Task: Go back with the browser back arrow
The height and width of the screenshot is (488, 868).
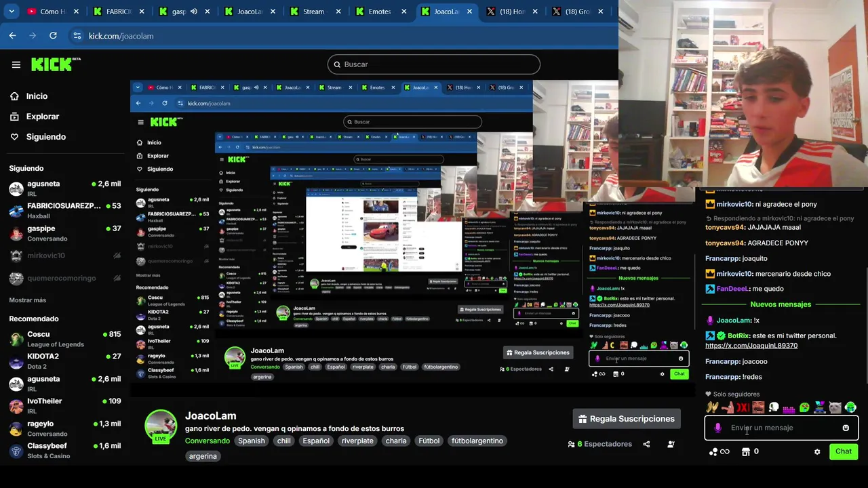Action: pyautogui.click(x=13, y=36)
